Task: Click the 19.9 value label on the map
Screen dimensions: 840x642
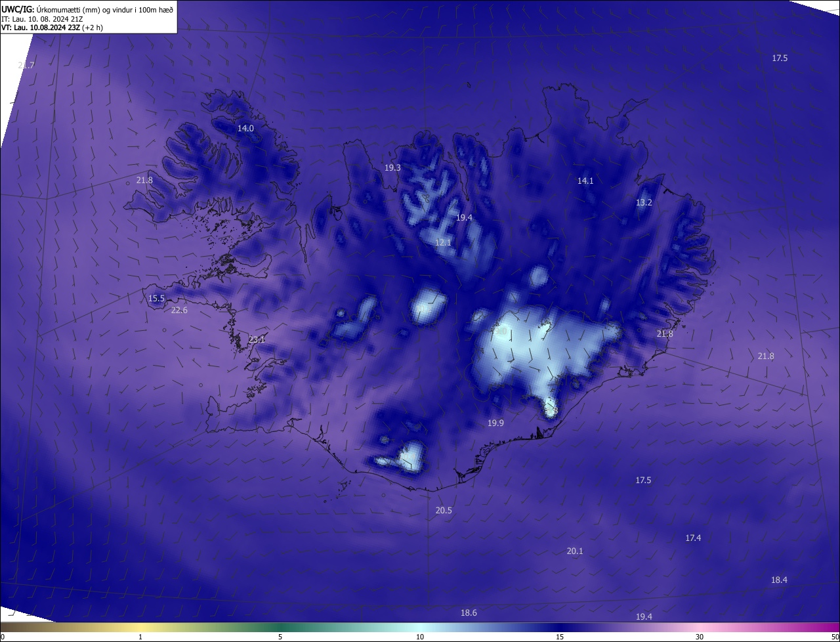Action: click(x=495, y=423)
